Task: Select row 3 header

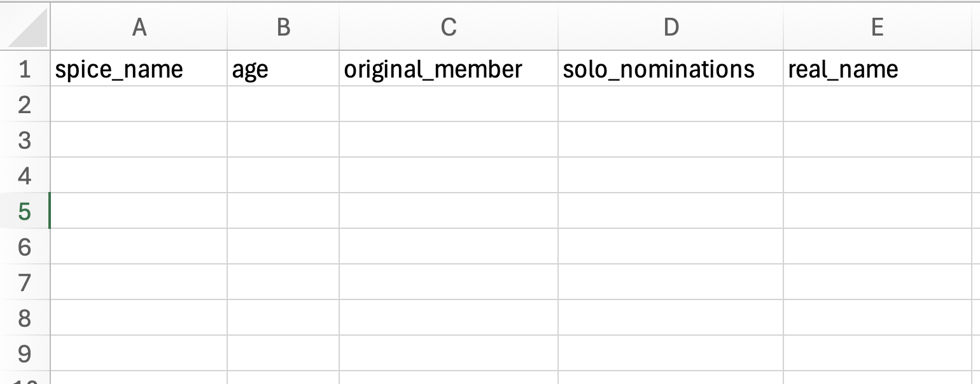Action: 25,140
